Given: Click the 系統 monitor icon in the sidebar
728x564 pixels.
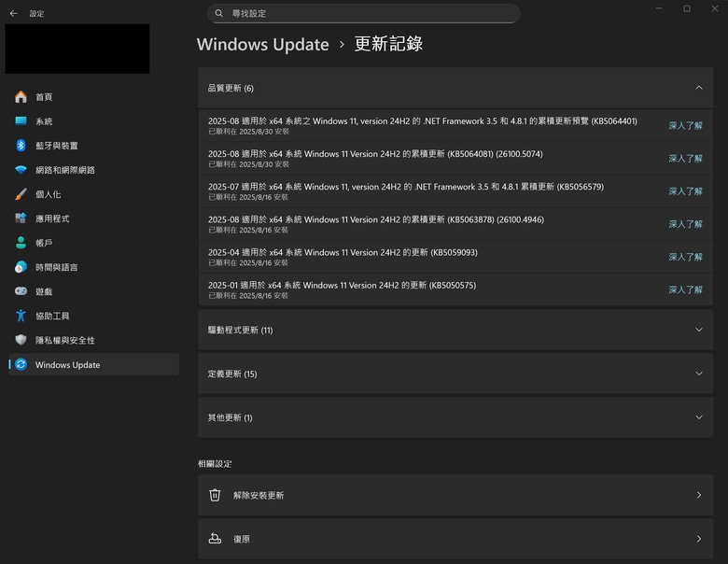Looking at the screenshot, I should point(21,121).
